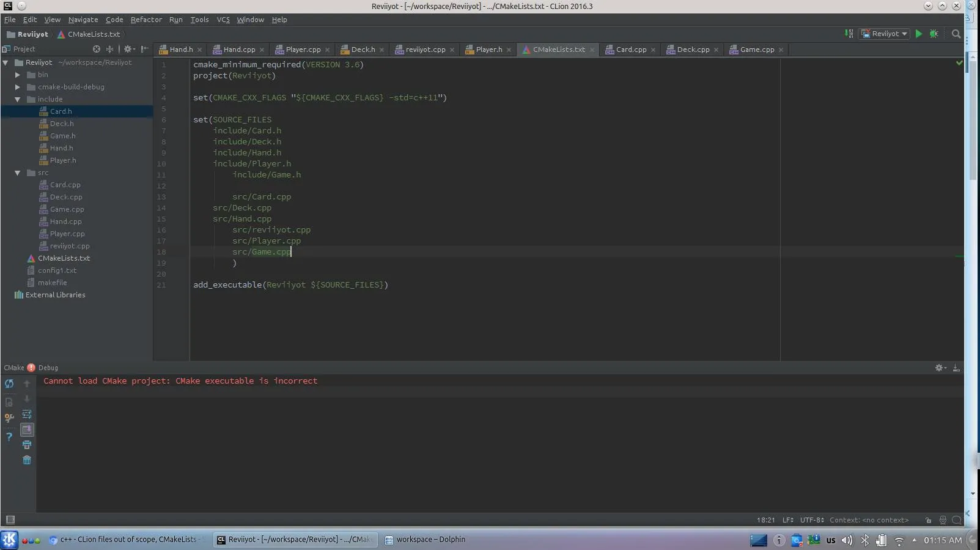Switch to the Hand.cpp editor tab
The image size is (980, 550).
tap(239, 50)
